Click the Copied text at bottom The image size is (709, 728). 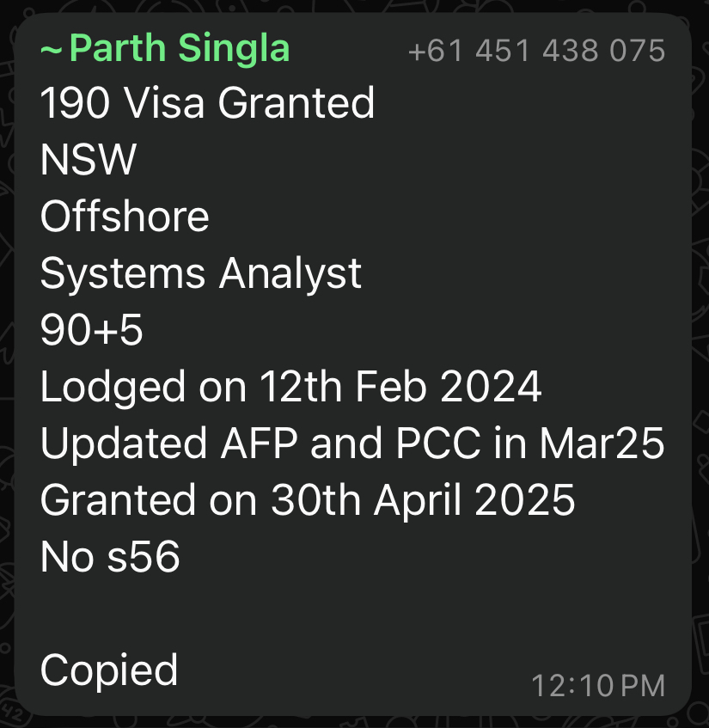click(109, 671)
